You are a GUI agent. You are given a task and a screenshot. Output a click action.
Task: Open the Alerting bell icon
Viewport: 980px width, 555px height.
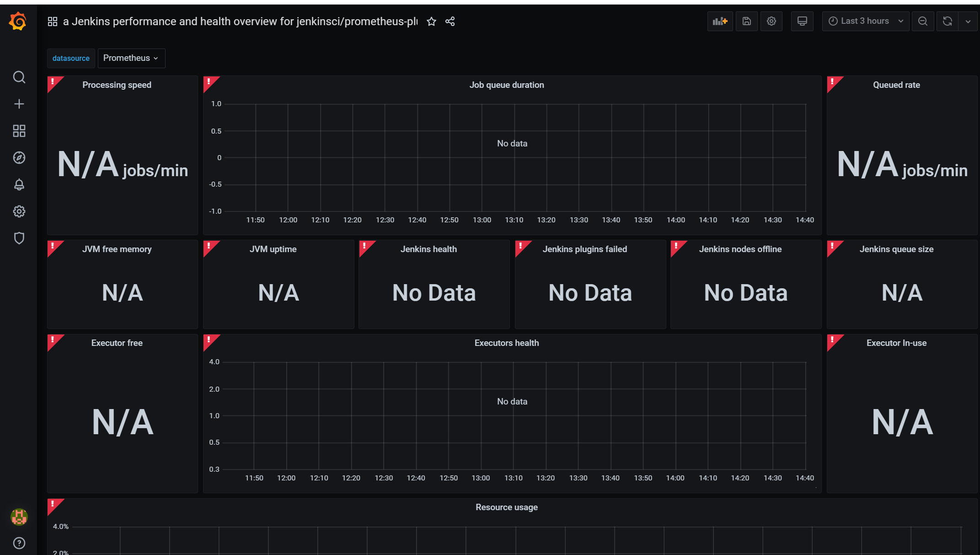(19, 184)
